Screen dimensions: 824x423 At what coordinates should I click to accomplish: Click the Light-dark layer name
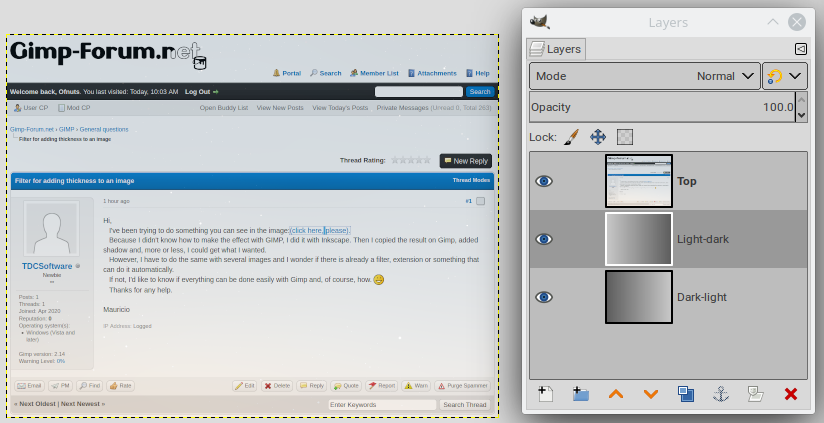point(703,239)
